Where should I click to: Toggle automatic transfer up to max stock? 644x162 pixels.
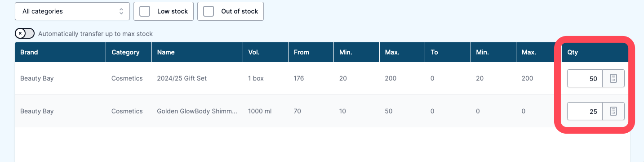(25, 33)
